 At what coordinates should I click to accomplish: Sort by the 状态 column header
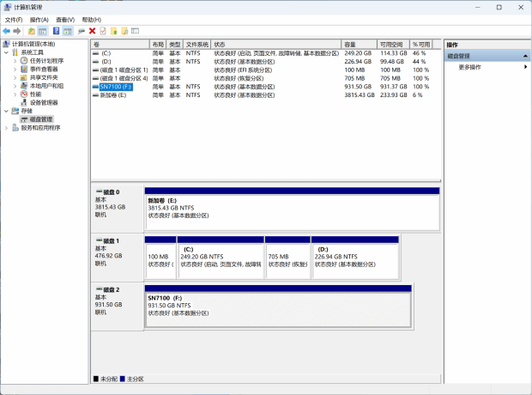(x=275, y=45)
